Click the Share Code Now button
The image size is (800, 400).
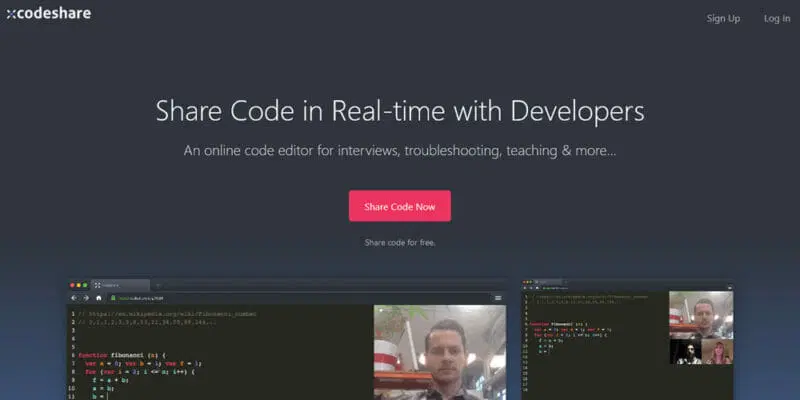[x=400, y=206]
